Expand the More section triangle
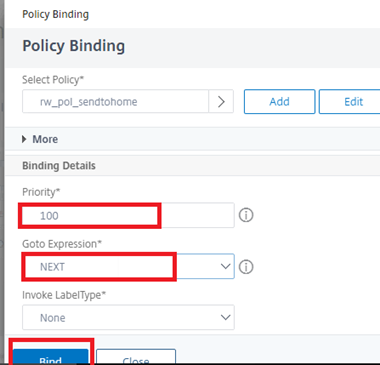This screenshot has width=380, height=365. [x=24, y=139]
